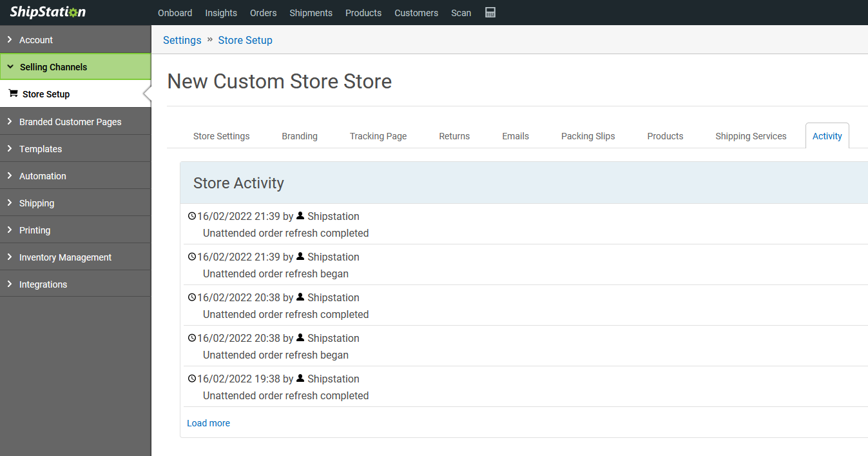Screen dimensions: 868x456
Task: Click user icon beside first Shipstation entry
Action: point(300,215)
